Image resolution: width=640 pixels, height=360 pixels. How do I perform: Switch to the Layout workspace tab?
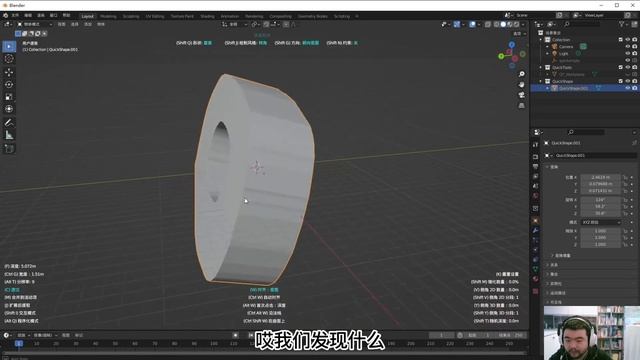pyautogui.click(x=87, y=16)
